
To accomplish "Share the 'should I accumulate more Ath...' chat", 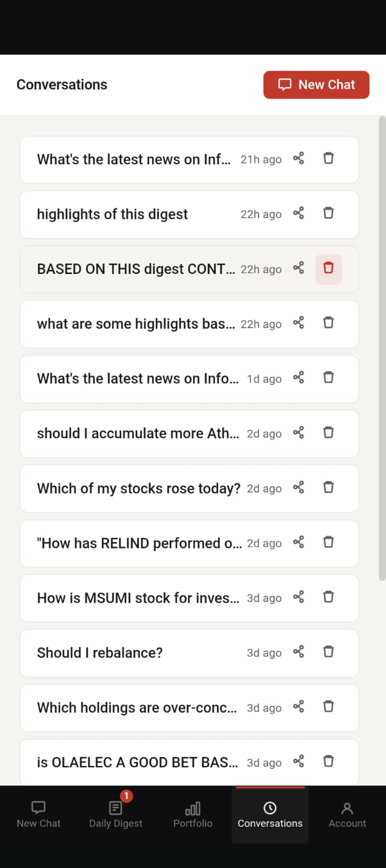I will pyautogui.click(x=298, y=432).
